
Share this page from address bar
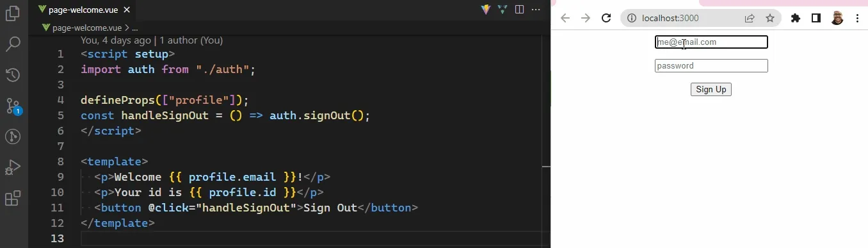[750, 18]
